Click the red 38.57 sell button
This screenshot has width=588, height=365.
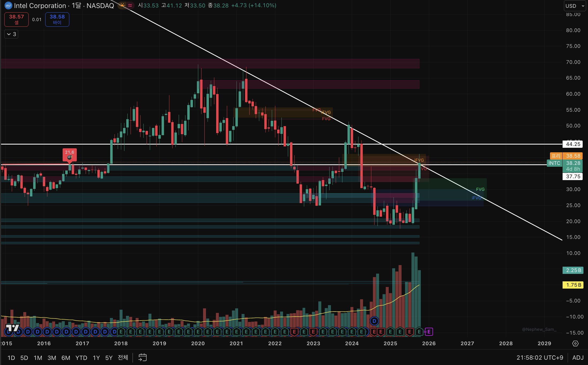[x=16, y=19]
